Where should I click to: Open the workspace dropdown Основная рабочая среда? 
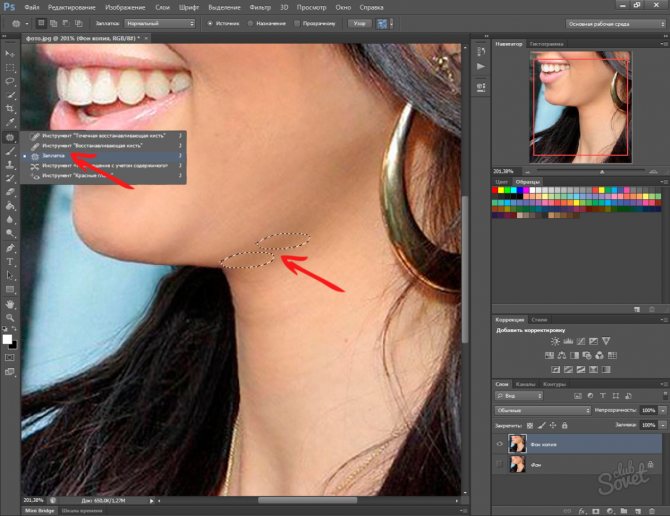tap(614, 23)
